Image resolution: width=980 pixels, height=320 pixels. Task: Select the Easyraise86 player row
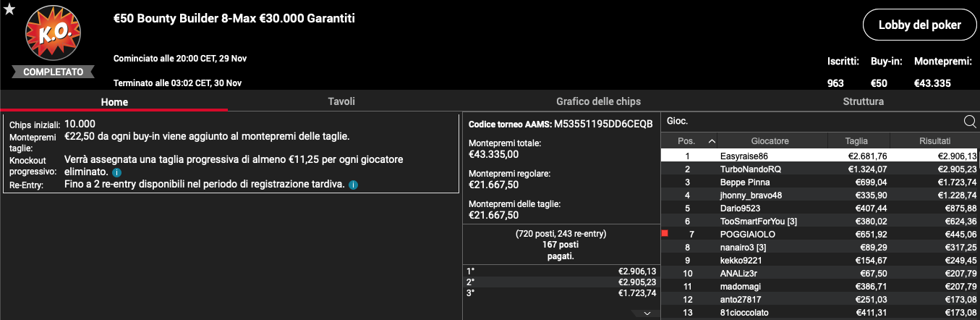tap(820, 156)
